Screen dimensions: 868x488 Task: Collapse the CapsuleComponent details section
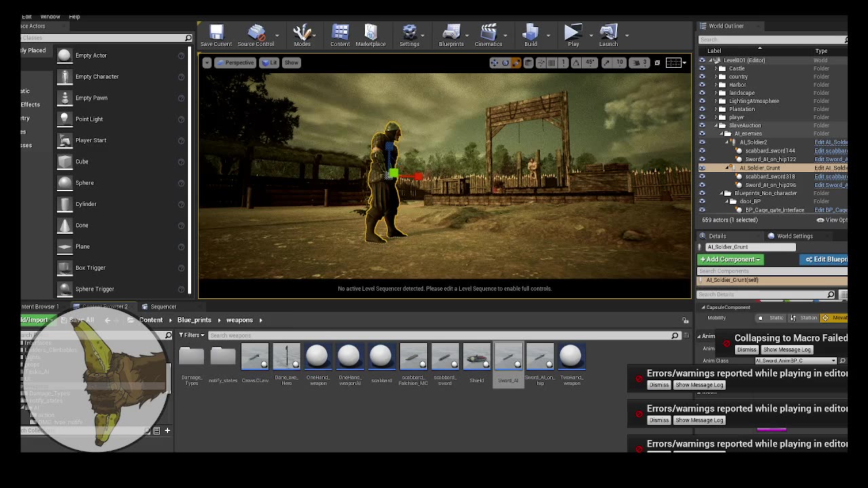(703, 307)
